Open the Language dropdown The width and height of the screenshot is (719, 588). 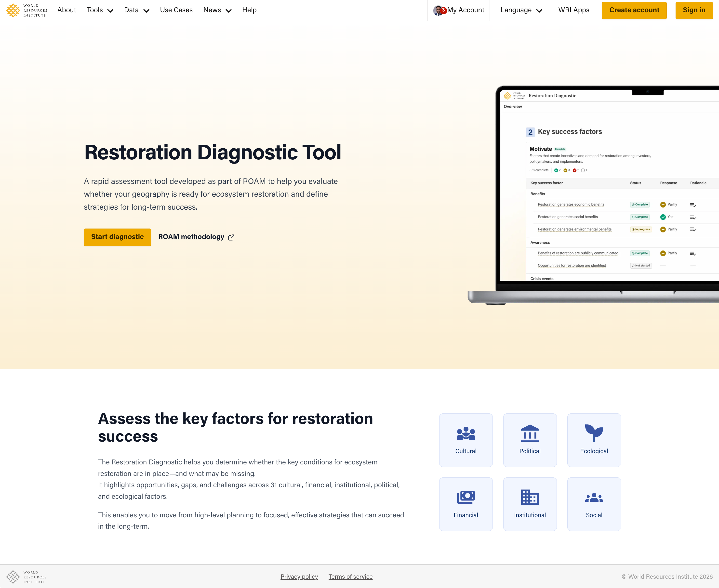[x=521, y=10]
